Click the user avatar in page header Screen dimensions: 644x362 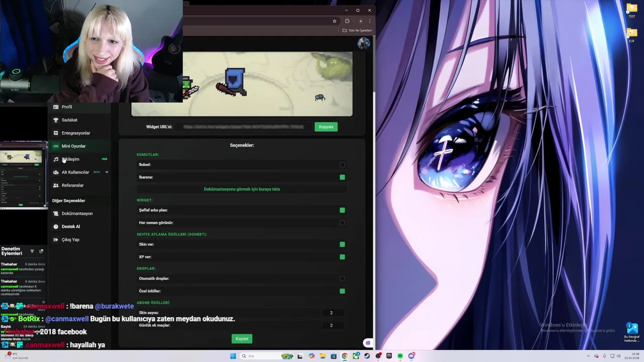pyautogui.click(x=363, y=43)
